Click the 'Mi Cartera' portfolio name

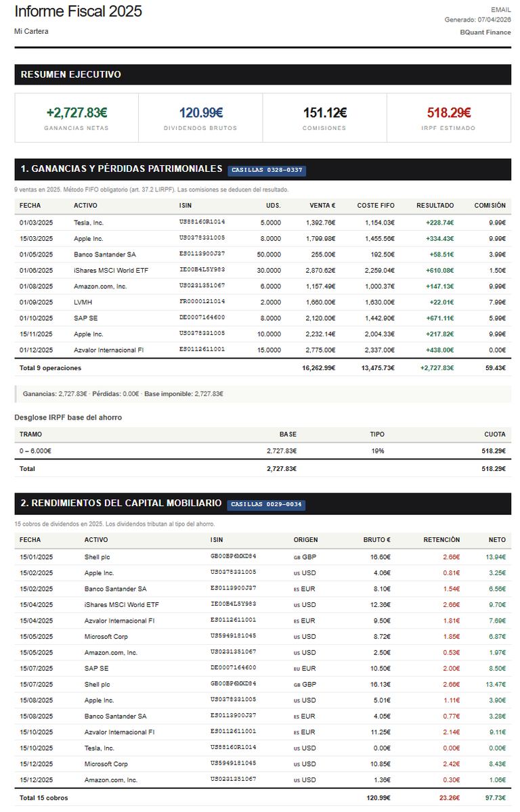coord(31,31)
